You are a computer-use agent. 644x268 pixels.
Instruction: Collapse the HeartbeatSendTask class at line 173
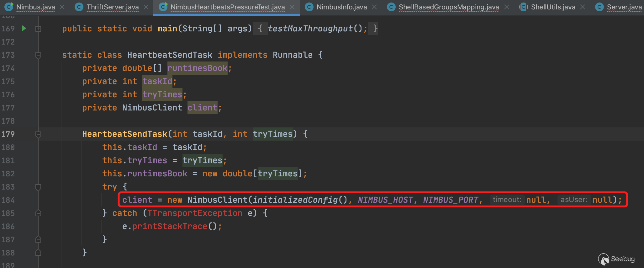[38, 55]
